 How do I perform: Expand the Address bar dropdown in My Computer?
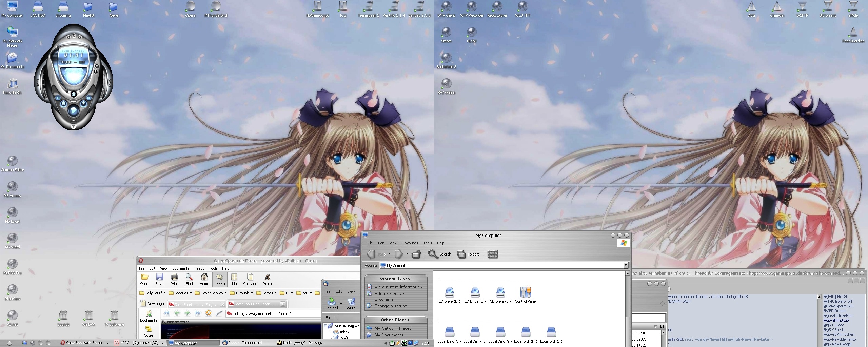coord(626,265)
